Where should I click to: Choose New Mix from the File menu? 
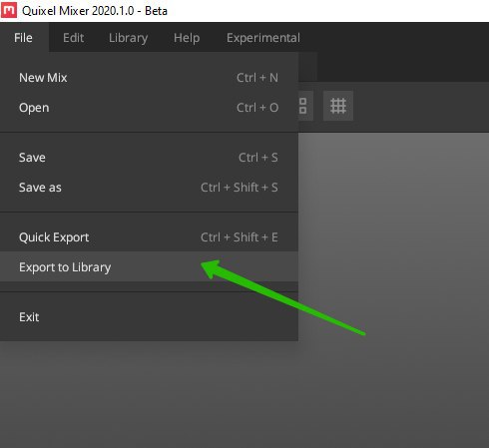pyautogui.click(x=149, y=78)
